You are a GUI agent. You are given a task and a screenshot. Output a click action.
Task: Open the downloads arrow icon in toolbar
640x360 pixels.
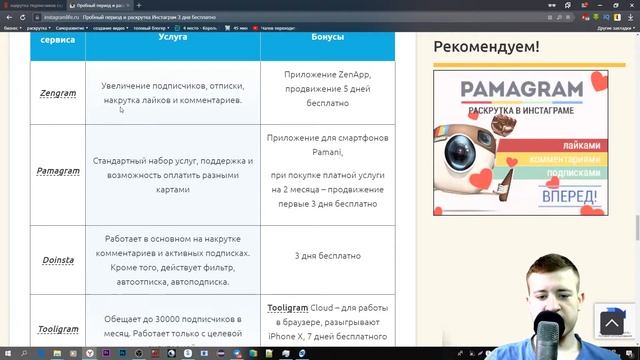631,17
